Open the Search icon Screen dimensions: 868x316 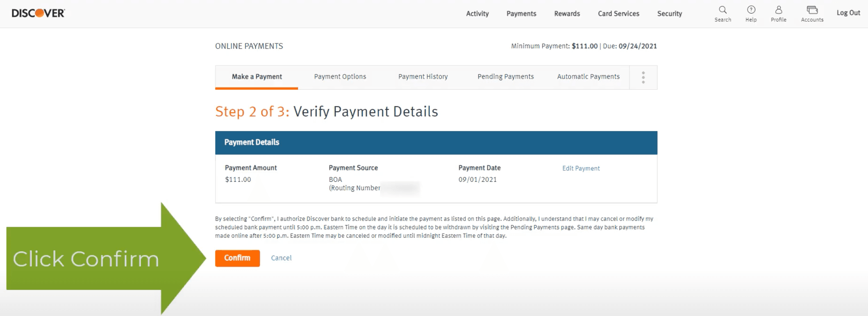[723, 14]
